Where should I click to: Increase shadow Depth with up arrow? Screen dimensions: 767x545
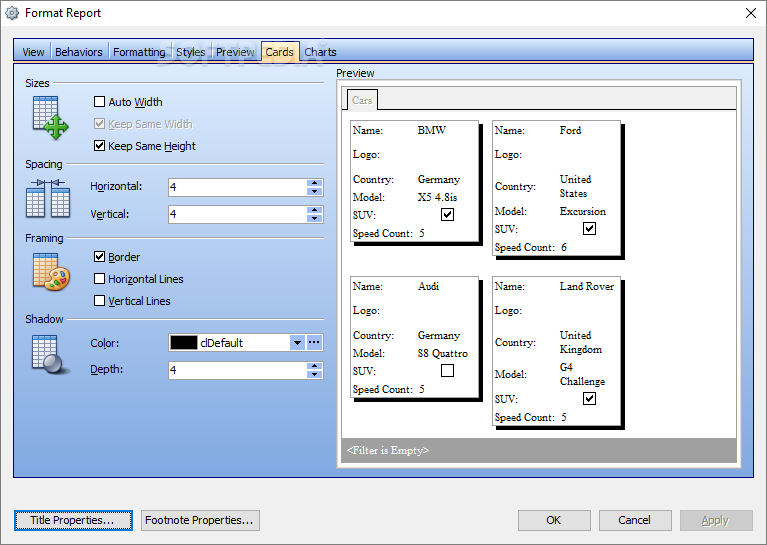[x=315, y=366]
